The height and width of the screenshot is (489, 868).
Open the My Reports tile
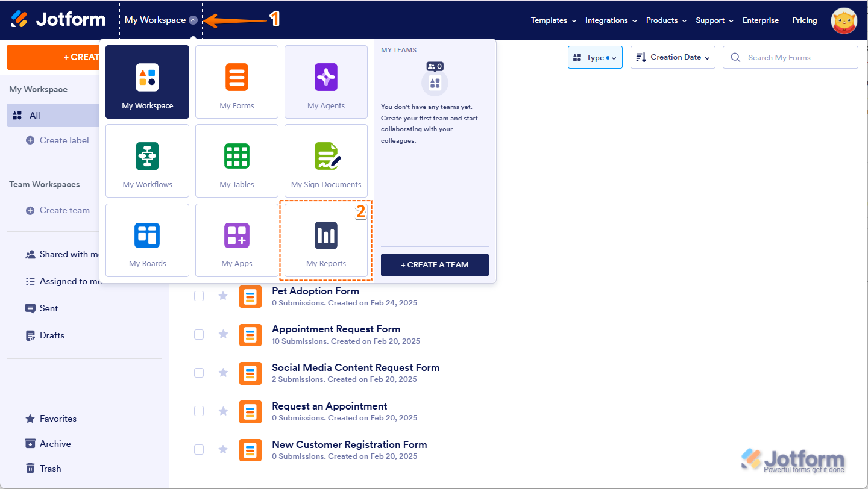click(x=326, y=240)
